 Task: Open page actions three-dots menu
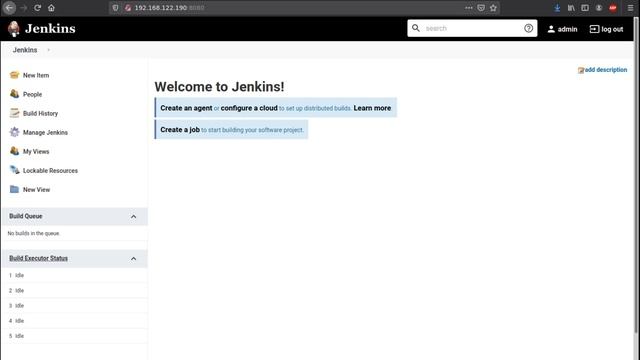click(469, 8)
